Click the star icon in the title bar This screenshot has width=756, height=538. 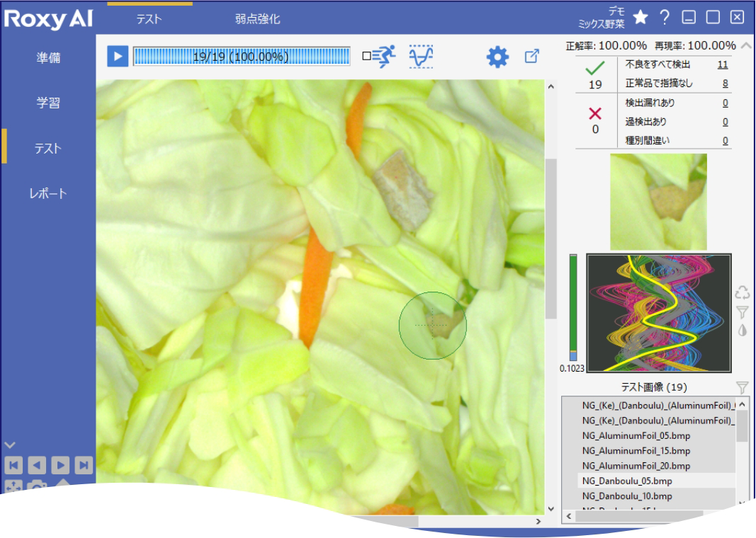click(x=641, y=17)
